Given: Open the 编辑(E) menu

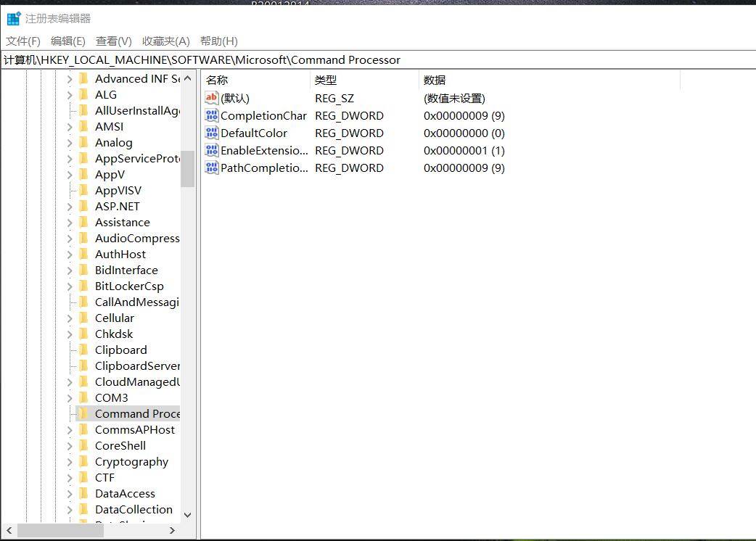Looking at the screenshot, I should (68, 41).
